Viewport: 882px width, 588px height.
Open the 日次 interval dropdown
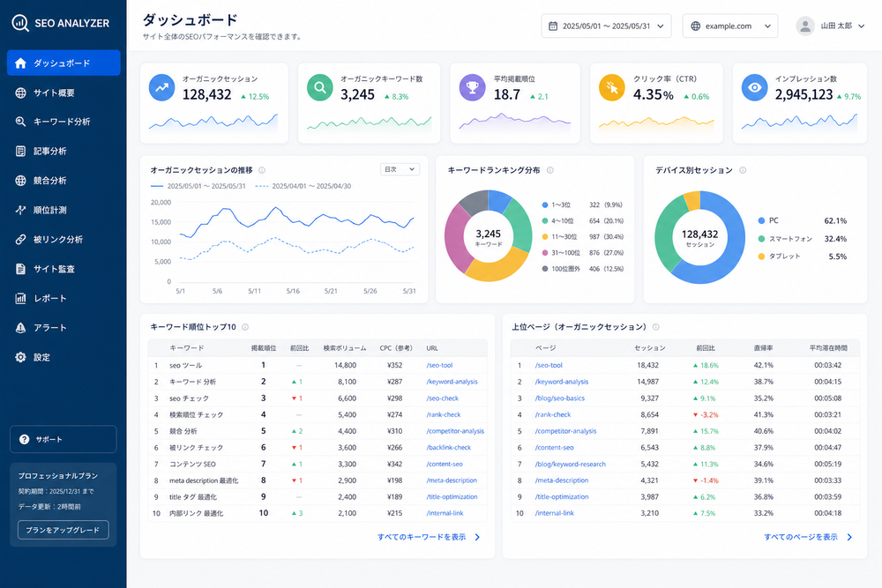click(400, 169)
